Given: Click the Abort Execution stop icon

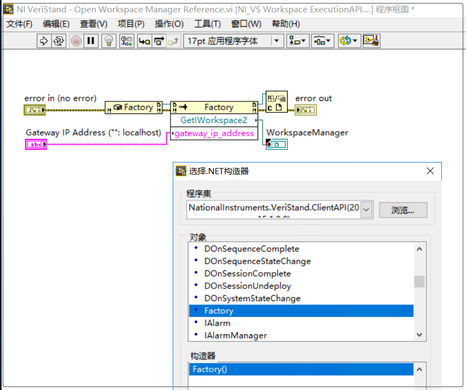Looking at the screenshot, I should pyautogui.click(x=76, y=41).
